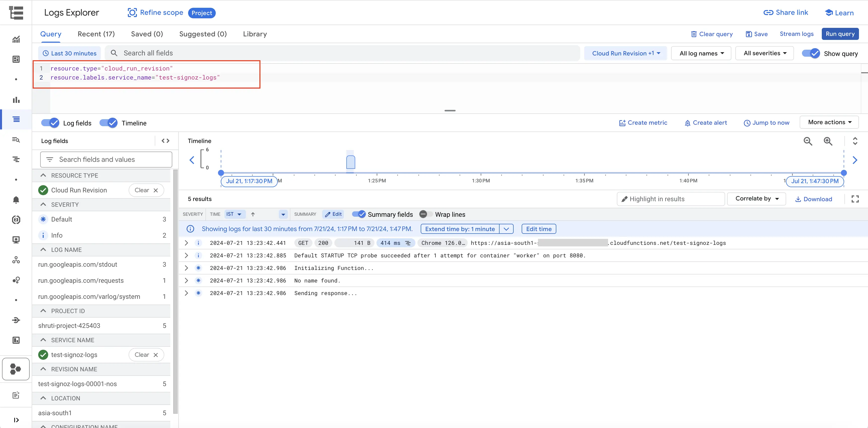Uncheck the Cloud Run Revision resource filter
868x428 pixels.
point(43,190)
